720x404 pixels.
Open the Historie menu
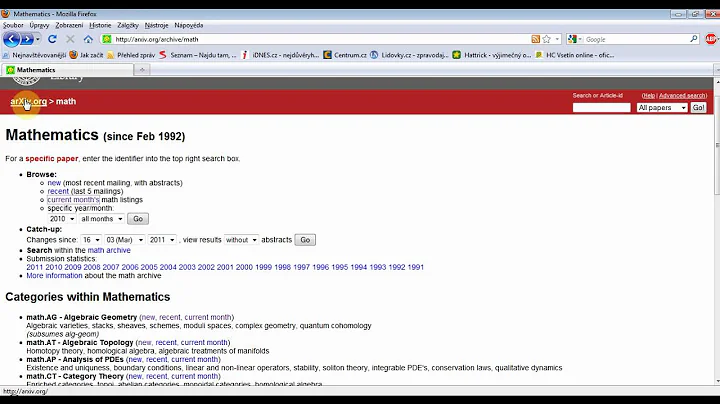(x=100, y=25)
